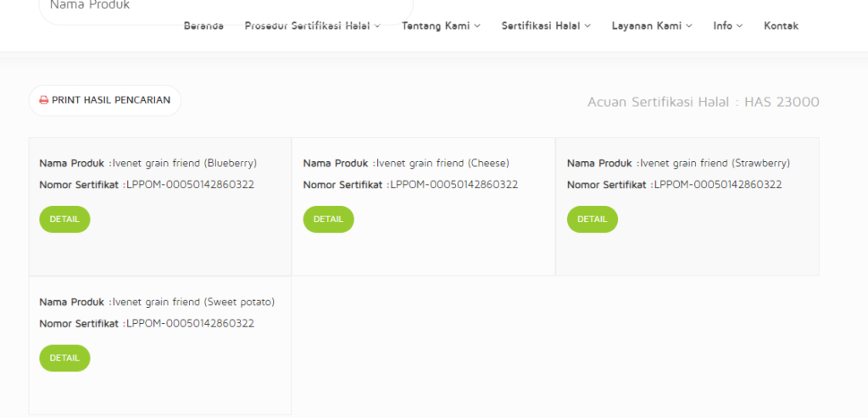The height and width of the screenshot is (418, 868).
Task: Click the Acuan Sertifikasi Halal HAS 23000 text
Action: click(x=703, y=103)
